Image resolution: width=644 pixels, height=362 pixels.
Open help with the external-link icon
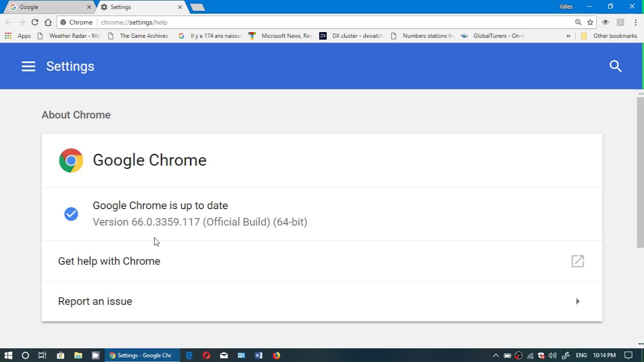pyautogui.click(x=578, y=261)
